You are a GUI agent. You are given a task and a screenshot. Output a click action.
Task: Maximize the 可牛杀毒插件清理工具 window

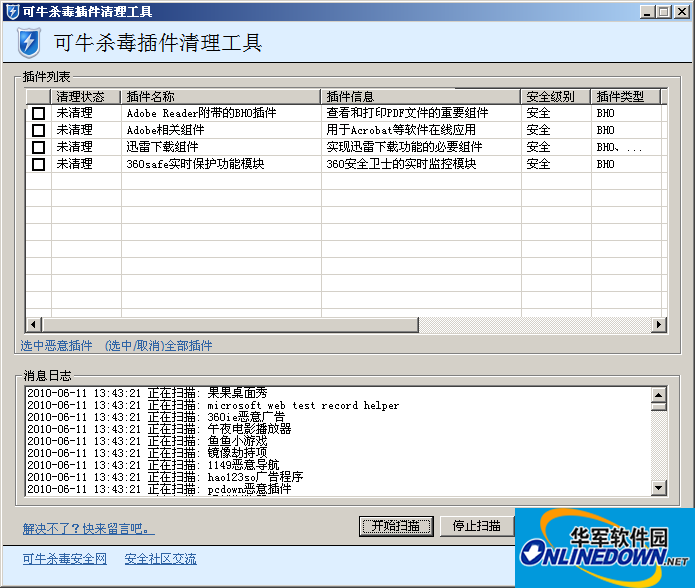pyautogui.click(x=664, y=12)
